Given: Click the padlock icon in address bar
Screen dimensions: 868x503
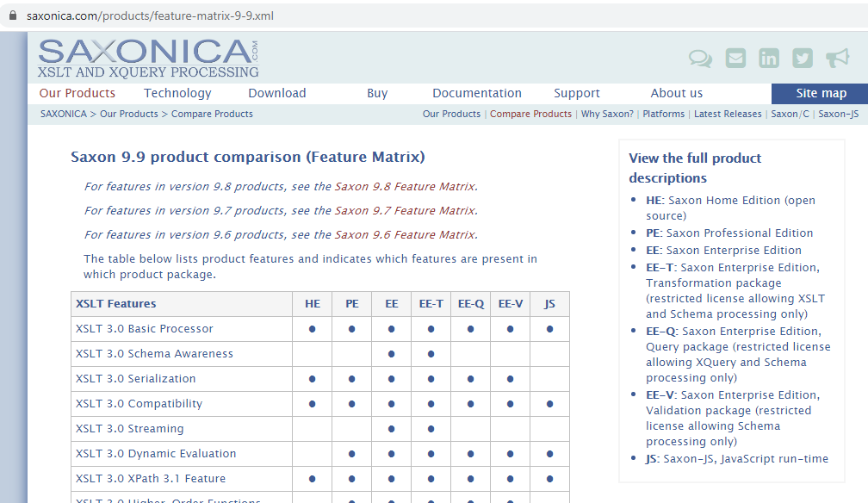Looking at the screenshot, I should click(13, 16).
